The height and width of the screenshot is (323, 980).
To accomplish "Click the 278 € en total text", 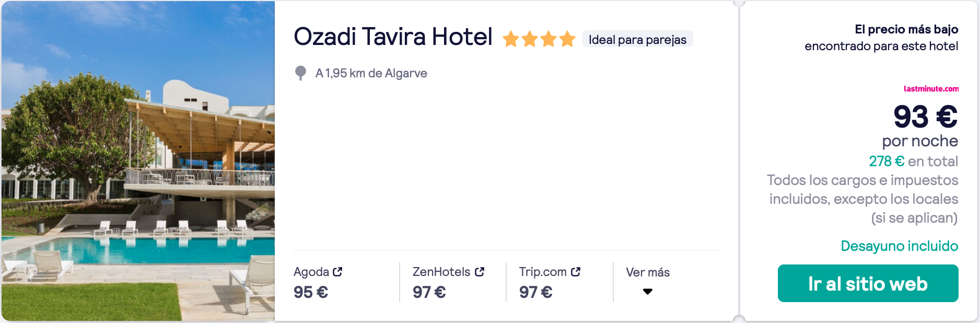I will [x=913, y=161].
